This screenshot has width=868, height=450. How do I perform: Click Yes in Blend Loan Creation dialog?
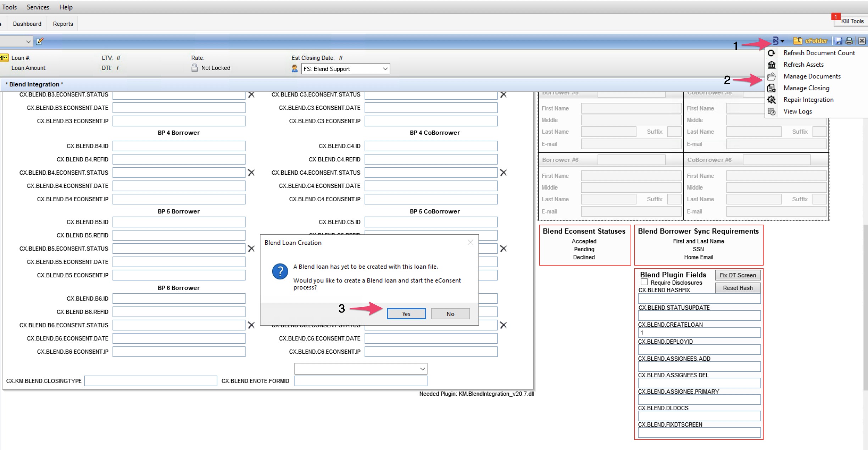point(406,314)
